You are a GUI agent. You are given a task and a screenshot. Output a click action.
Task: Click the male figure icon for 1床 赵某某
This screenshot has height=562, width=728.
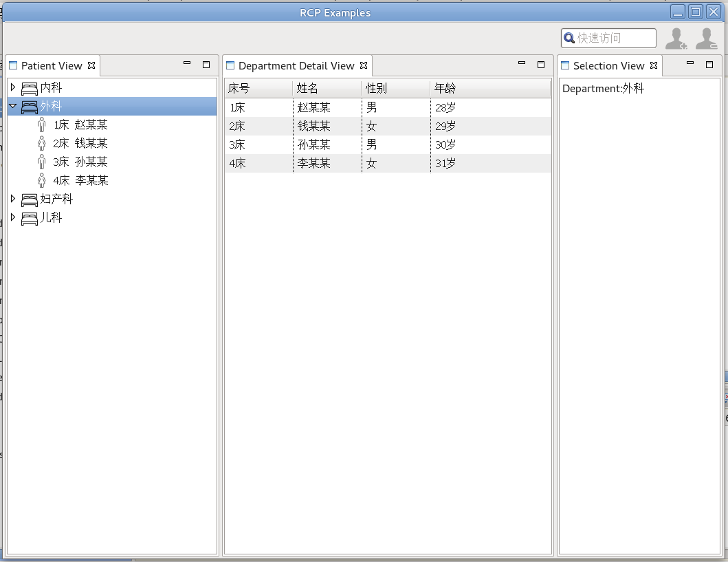(42, 125)
